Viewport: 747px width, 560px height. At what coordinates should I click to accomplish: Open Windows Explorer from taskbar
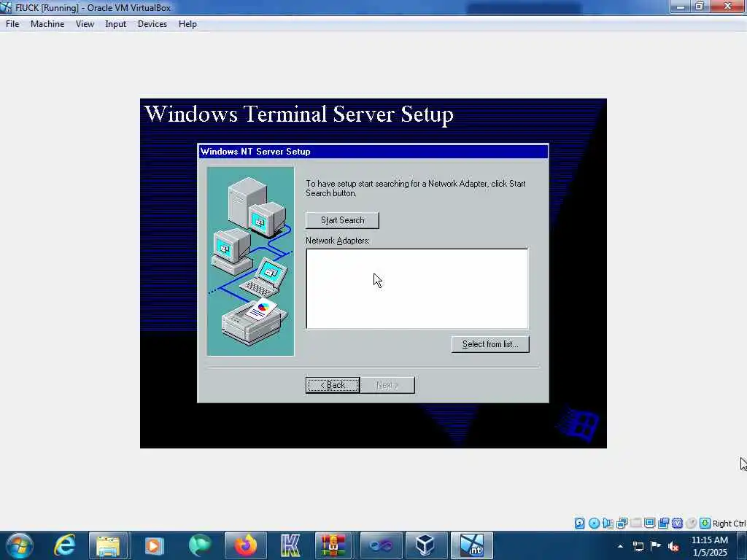pos(108,545)
